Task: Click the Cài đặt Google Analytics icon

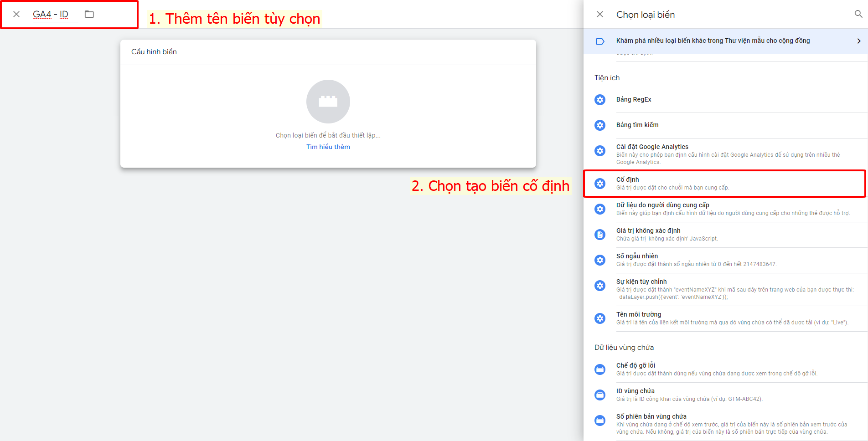Action: (600, 151)
